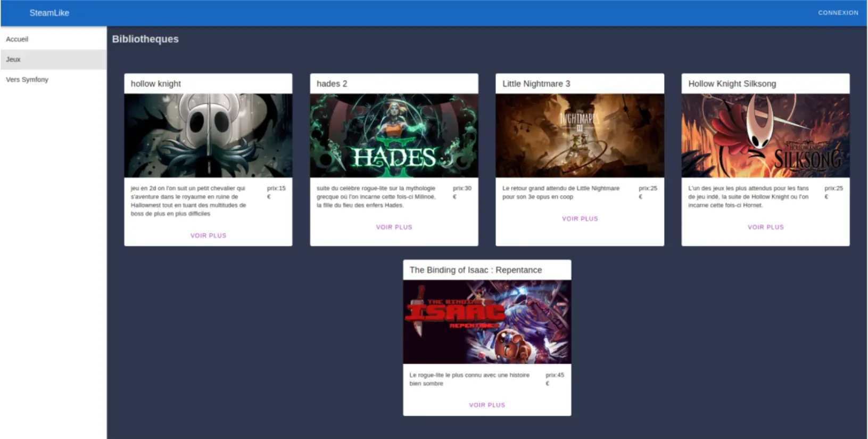Click the Hollow Knight Silksong card title

[x=732, y=84]
